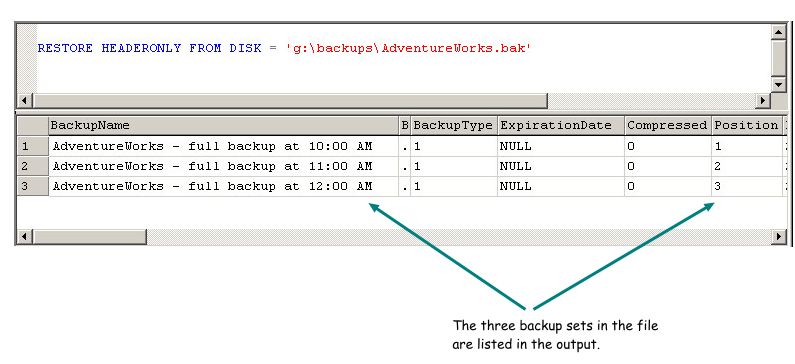Viewport: 795px width, 364px height.
Task: Click Compressed value 0 in 12:00 AM row
Action: click(x=668, y=187)
